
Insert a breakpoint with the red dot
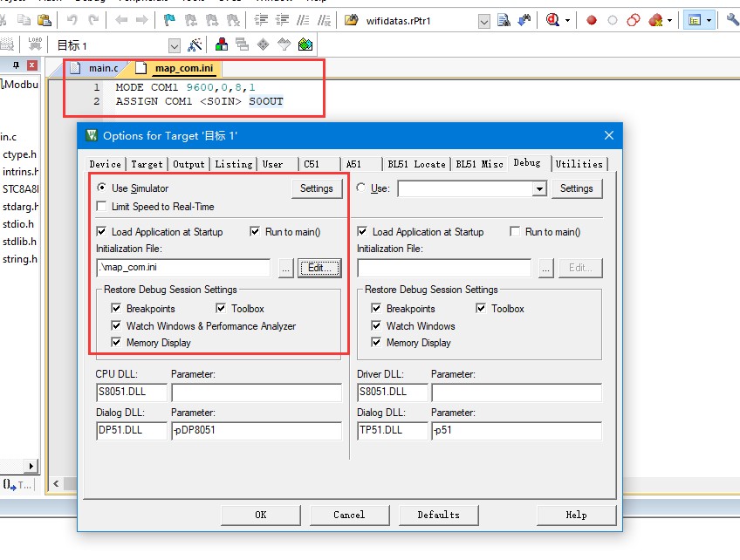coord(592,20)
